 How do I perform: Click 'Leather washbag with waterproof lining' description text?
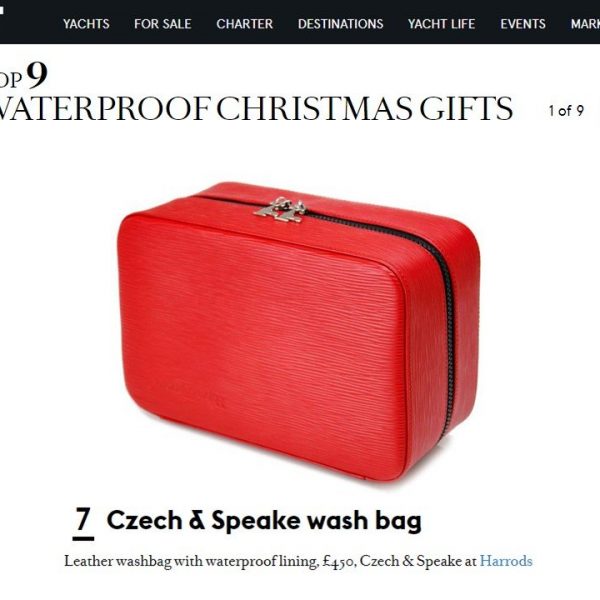[191, 561]
